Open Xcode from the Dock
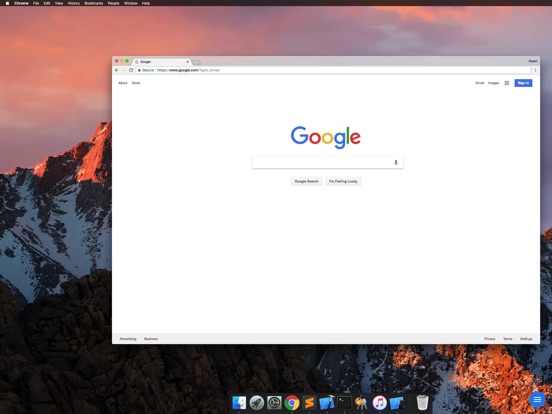The width and height of the screenshot is (552, 414). (x=327, y=402)
